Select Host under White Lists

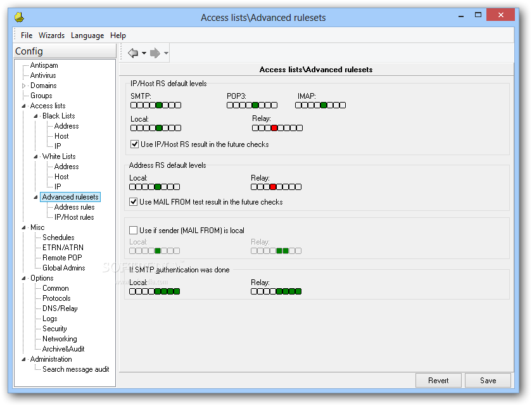61,177
